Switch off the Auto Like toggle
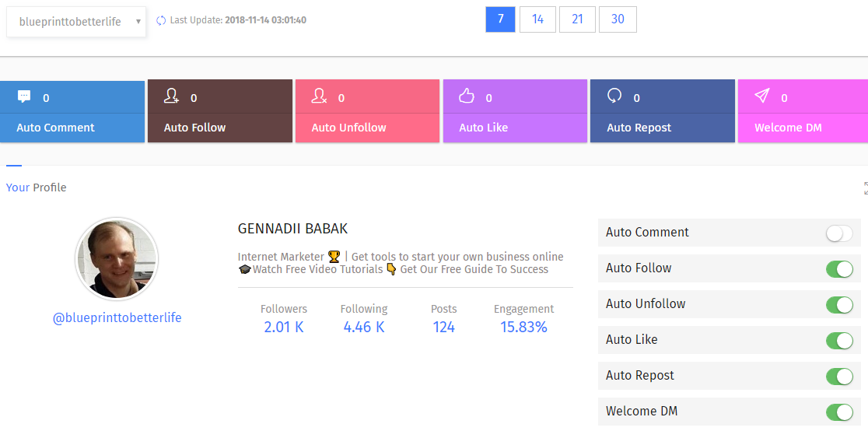The width and height of the screenshot is (868, 431). tap(839, 341)
